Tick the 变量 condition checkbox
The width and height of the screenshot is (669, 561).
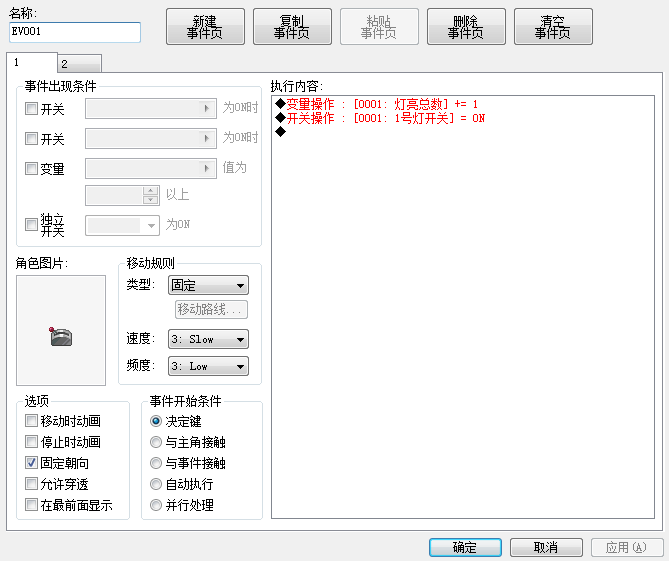[31, 169]
